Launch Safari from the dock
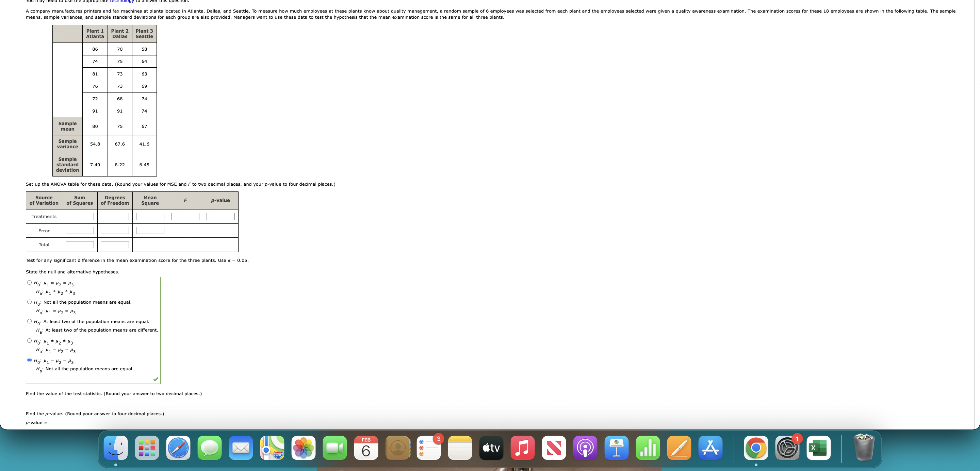The width and height of the screenshot is (980, 471). tap(178, 448)
